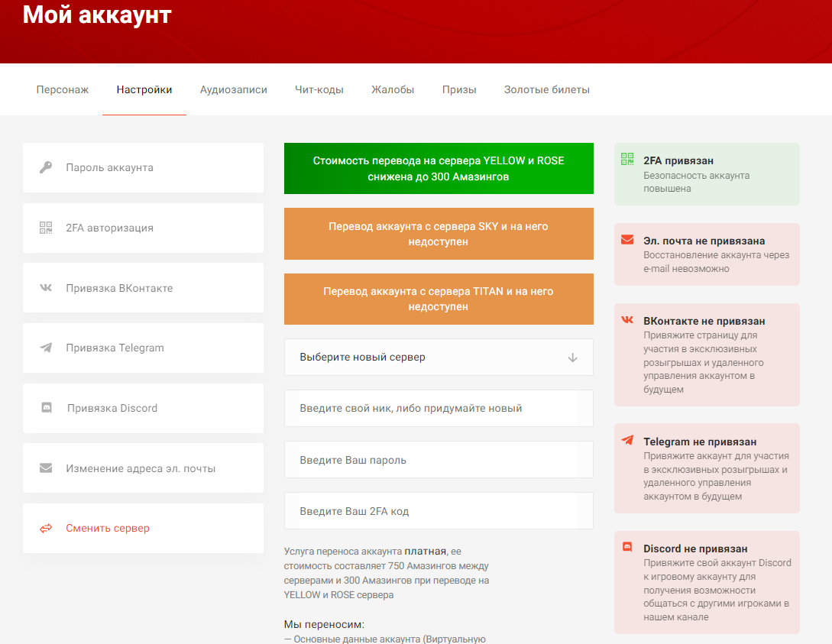
Task: Click envelope icon beside Изменение адреса эл. почты
Action: 46,468
